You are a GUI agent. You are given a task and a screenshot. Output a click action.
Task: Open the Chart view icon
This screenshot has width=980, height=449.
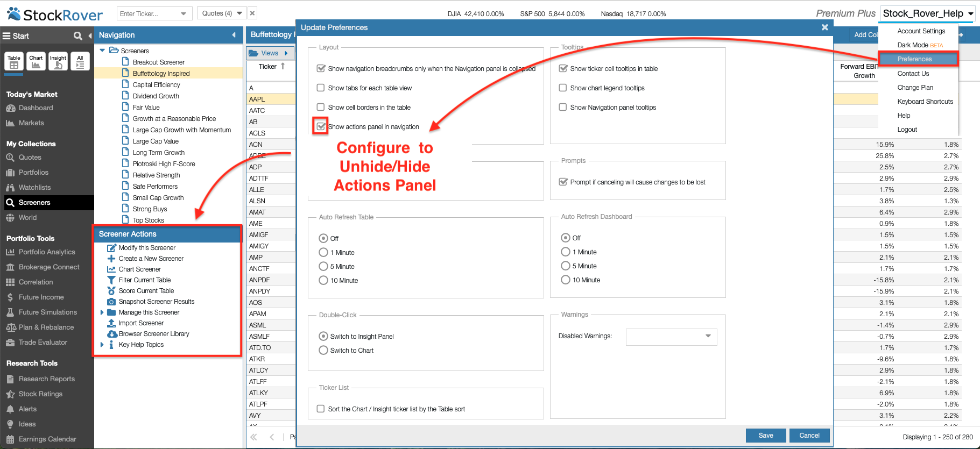(x=36, y=61)
